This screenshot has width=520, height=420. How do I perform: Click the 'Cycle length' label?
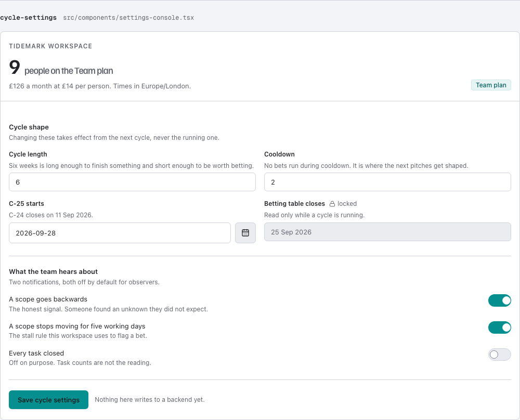[28, 154]
